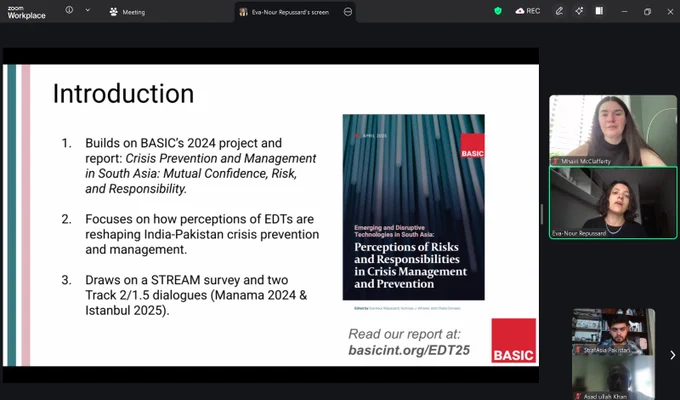Click the text "Istanbul 2025)."
The height and width of the screenshot is (400, 680).
(x=128, y=311)
